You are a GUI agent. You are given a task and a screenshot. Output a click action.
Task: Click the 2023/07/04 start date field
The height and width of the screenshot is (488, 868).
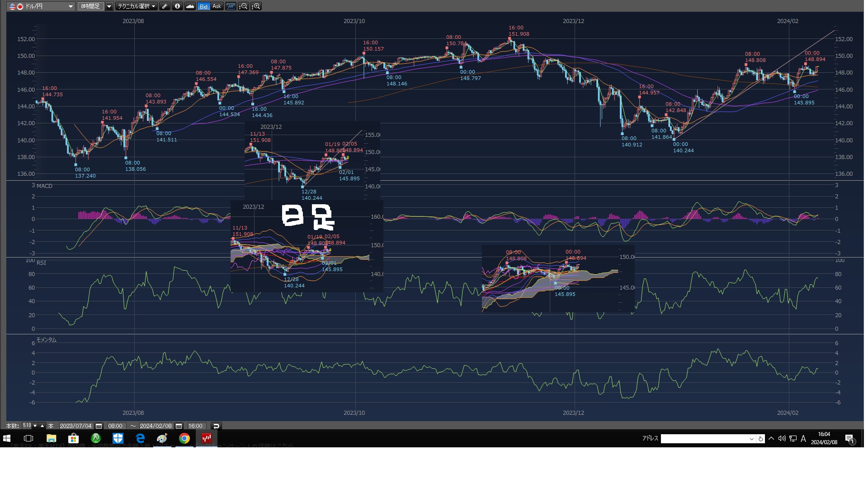75,426
